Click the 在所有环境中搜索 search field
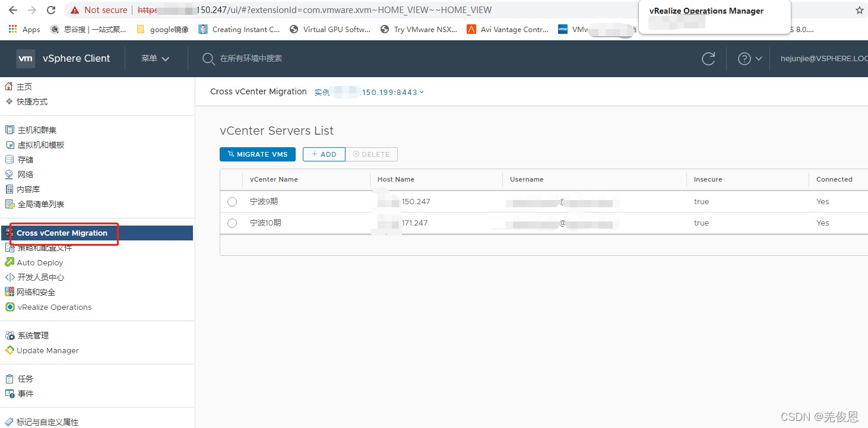Screen dimensions: 868x428 point(251,59)
